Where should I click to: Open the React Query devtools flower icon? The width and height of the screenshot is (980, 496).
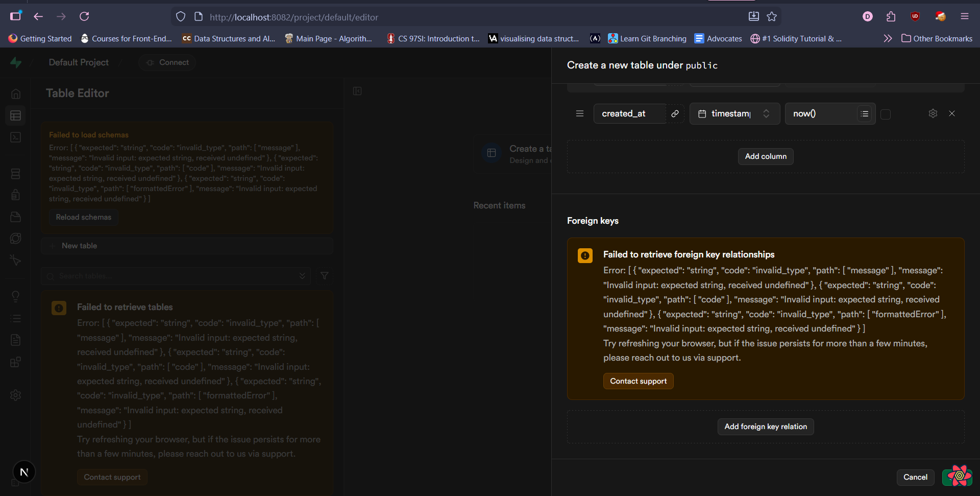tap(959, 476)
